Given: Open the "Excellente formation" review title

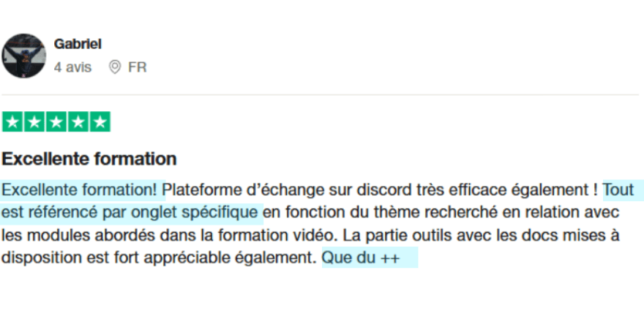Looking at the screenshot, I should pos(89,159).
